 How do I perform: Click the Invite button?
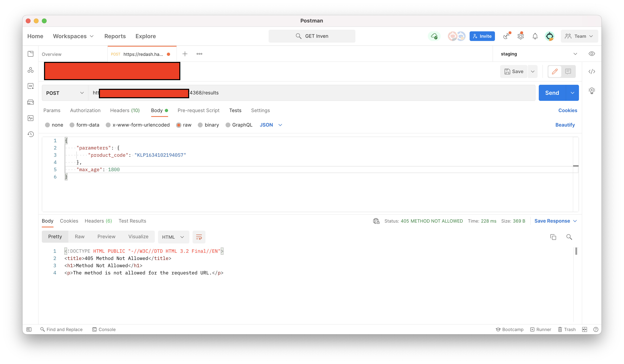482,36
